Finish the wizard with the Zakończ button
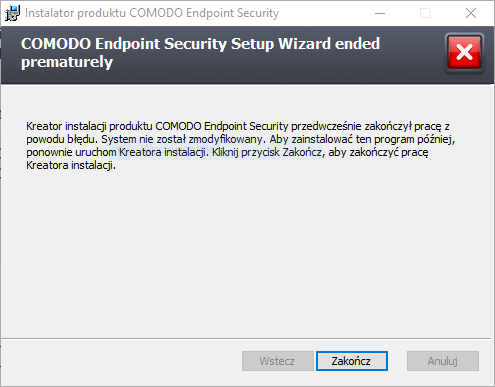Screen dimensions: 495x387 (352, 361)
